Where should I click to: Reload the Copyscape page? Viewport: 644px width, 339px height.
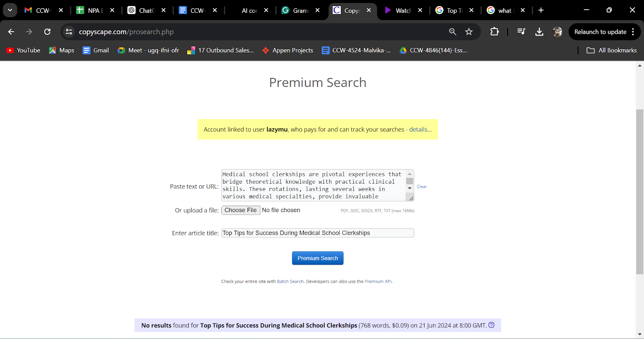(x=47, y=32)
